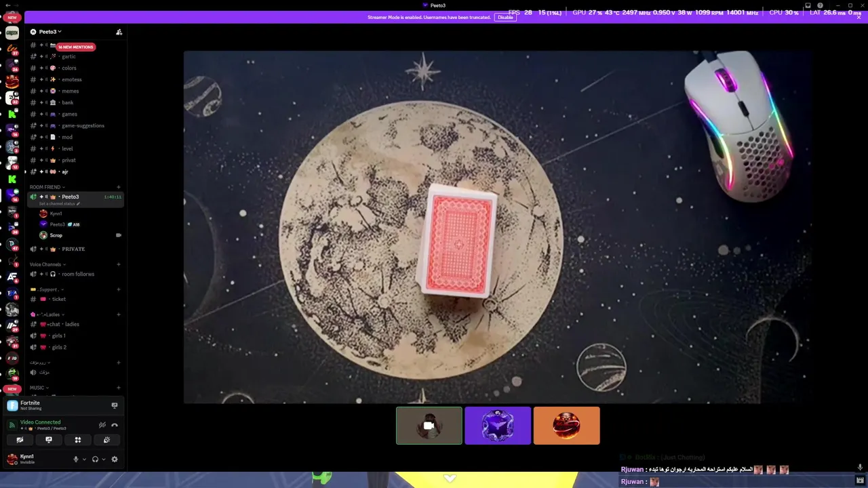Dismiss the Streamer Mode notice banner
This screenshot has height=488, width=868.
[859, 16]
